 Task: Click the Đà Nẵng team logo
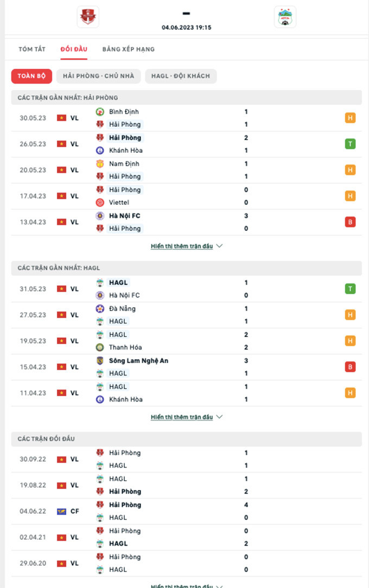coord(100,309)
